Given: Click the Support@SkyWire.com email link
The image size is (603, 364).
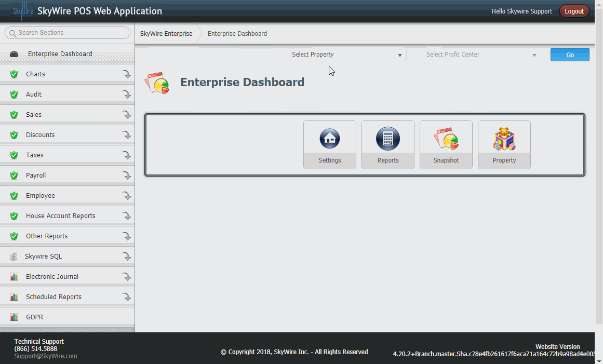Looking at the screenshot, I should tap(46, 356).
